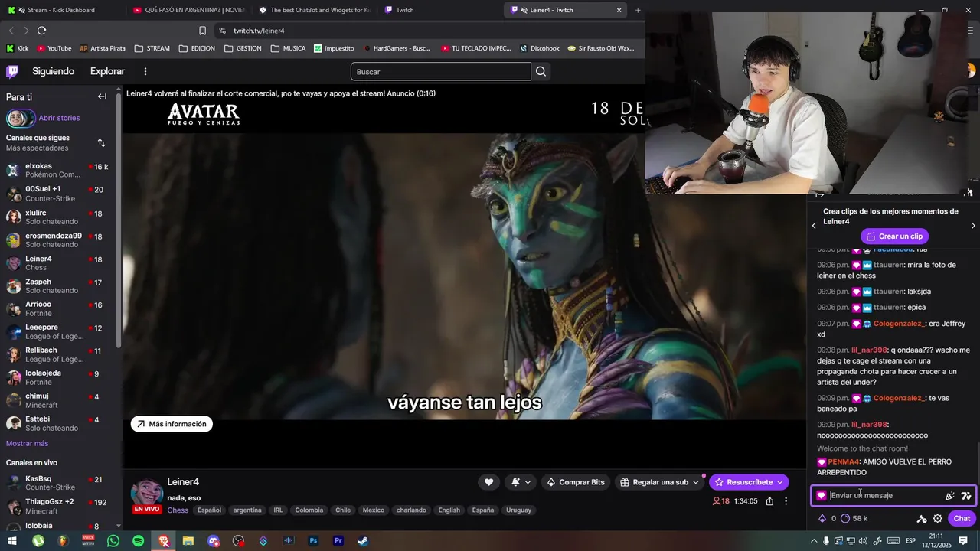Open the YouTube bookmark
This screenshot has height=551, width=980.
click(x=54, y=48)
